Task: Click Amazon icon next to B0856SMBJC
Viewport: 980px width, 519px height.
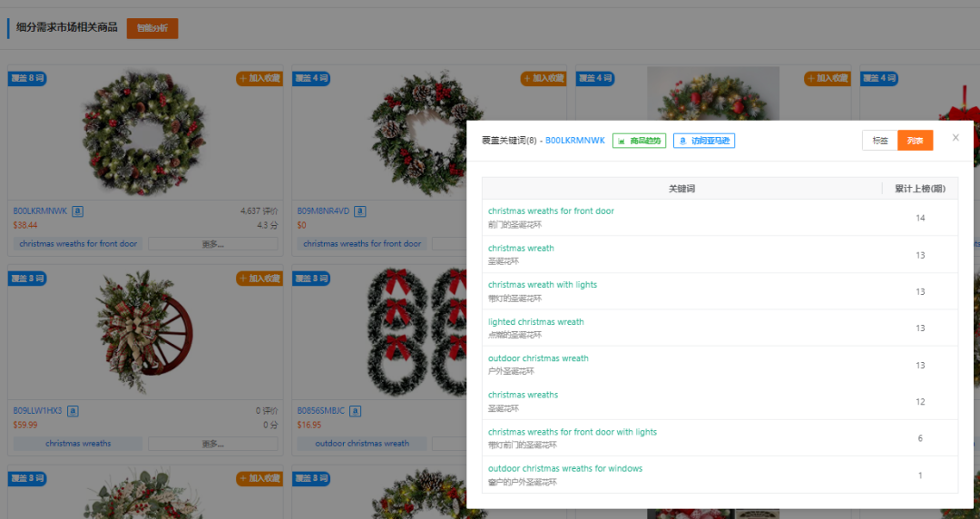Action: pos(358,411)
